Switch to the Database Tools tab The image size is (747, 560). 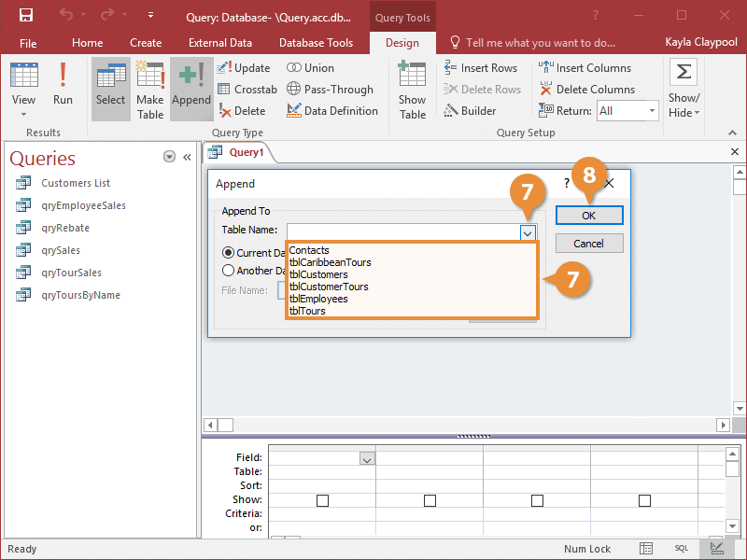(316, 43)
